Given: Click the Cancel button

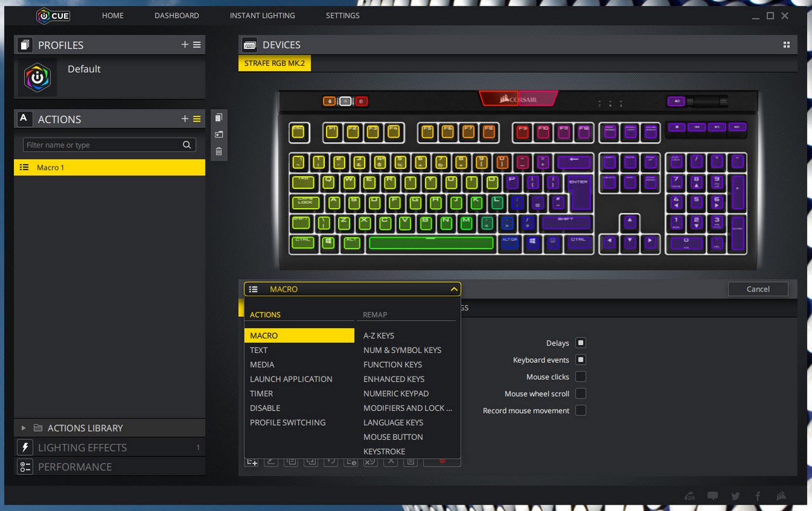Looking at the screenshot, I should [758, 289].
